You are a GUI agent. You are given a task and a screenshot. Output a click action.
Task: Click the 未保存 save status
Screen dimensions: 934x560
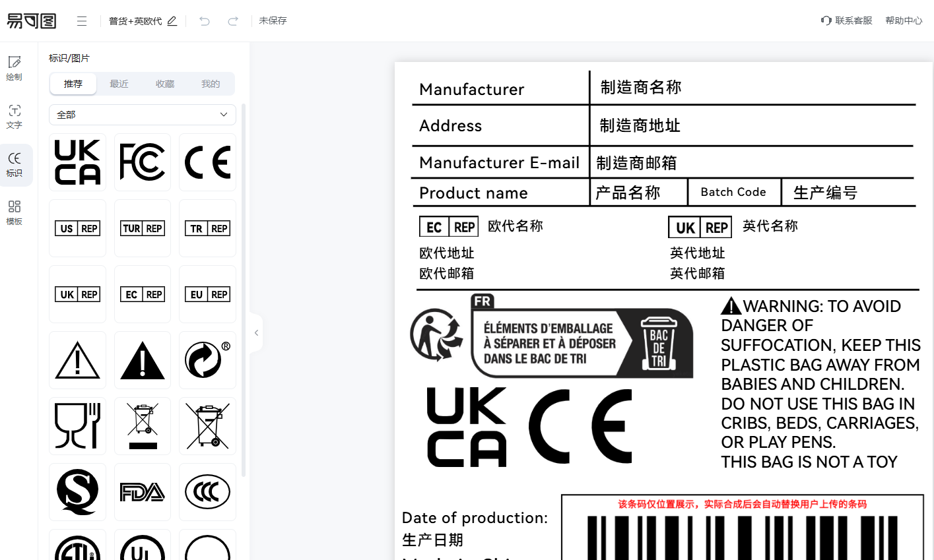(x=273, y=20)
